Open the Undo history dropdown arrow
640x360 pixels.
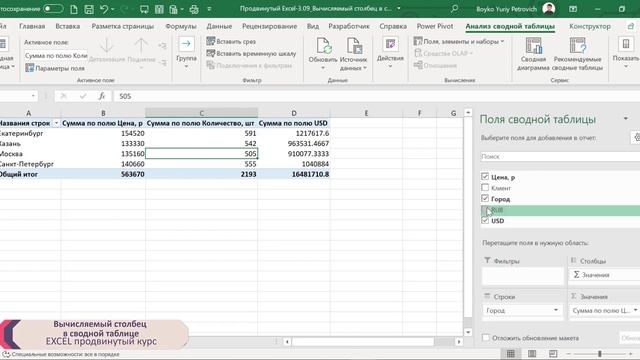(x=113, y=9)
